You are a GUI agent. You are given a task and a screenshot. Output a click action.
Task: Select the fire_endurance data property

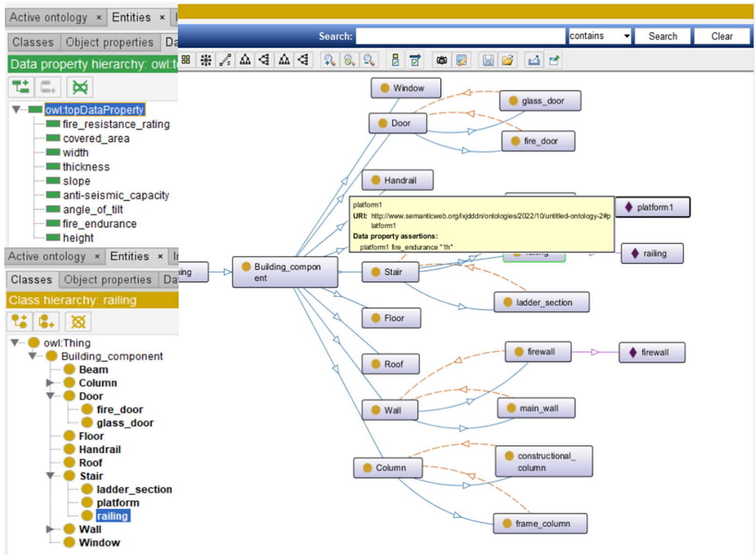(100, 224)
